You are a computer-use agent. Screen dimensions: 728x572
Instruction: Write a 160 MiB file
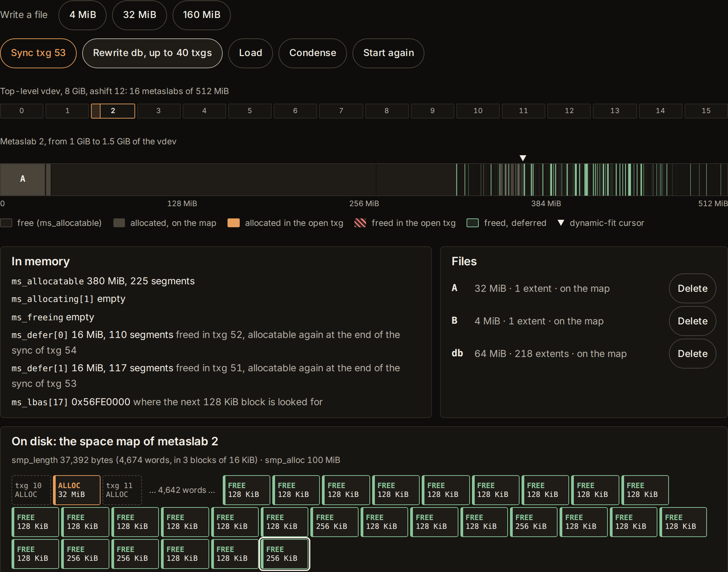coord(202,15)
